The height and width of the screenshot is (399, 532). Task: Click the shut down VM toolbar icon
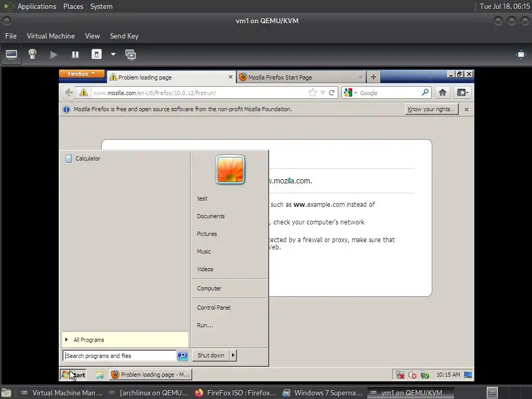(x=96, y=54)
